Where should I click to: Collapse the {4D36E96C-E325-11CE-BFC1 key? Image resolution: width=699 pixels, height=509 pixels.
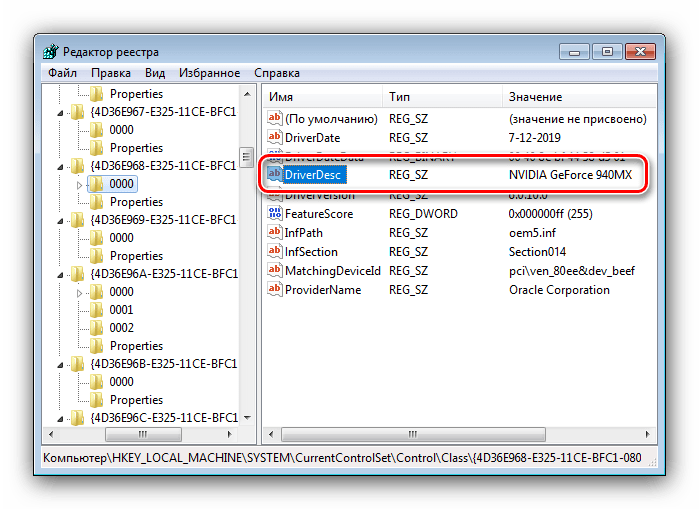pyautogui.click(x=60, y=419)
